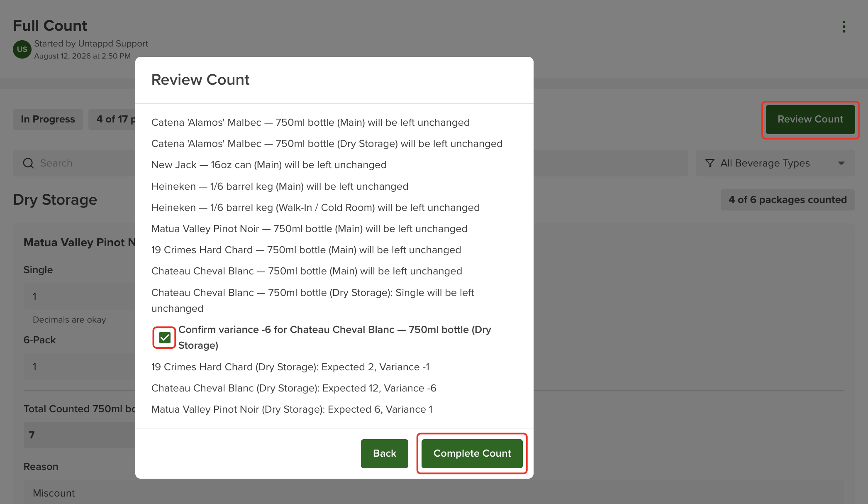Uncheck the Confirm variance -6 checkbox
This screenshot has height=504, width=868.
165,338
